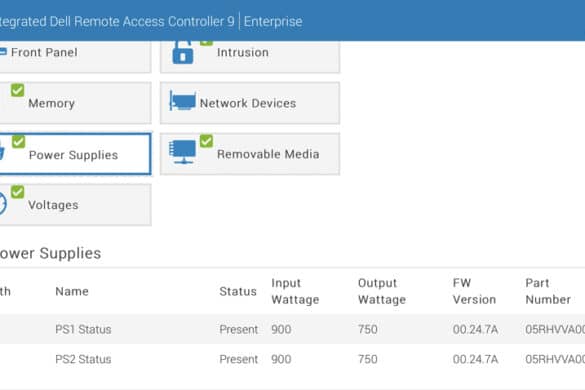The image size is (585, 390).
Task: Click the Input Wattage column header
Action: (295, 291)
